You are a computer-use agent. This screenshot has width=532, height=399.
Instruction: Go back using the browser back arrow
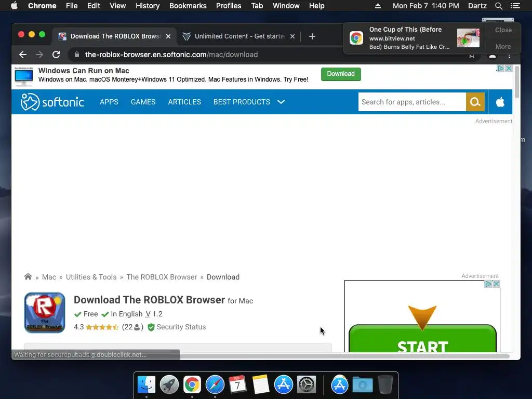pyautogui.click(x=23, y=55)
